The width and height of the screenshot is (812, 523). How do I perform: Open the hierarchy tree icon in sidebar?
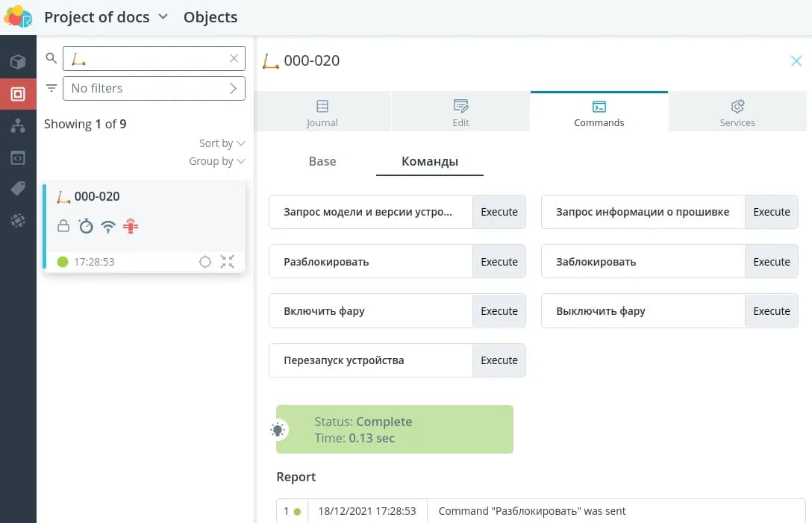click(x=18, y=126)
